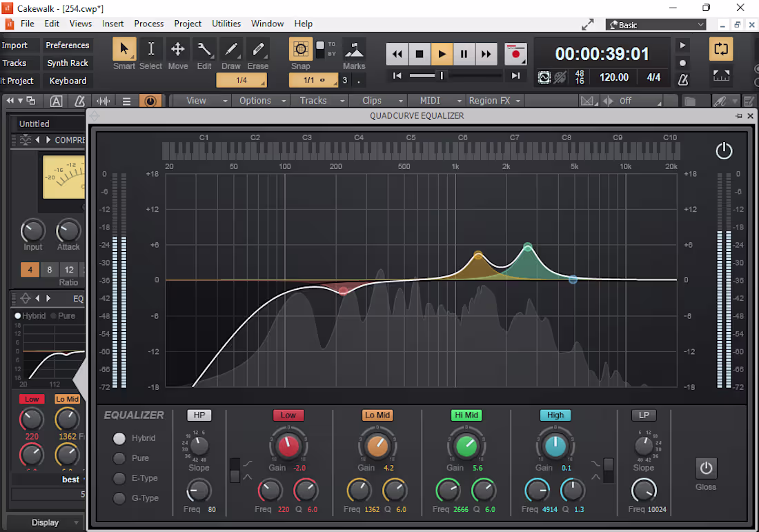Select the Select tool
The width and height of the screenshot is (759, 532).
tap(151, 50)
